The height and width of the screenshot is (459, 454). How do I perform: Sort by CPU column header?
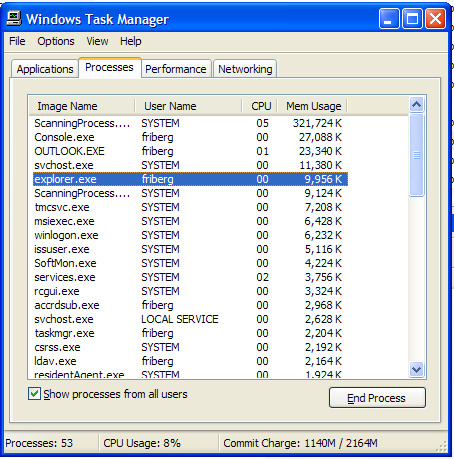259,106
